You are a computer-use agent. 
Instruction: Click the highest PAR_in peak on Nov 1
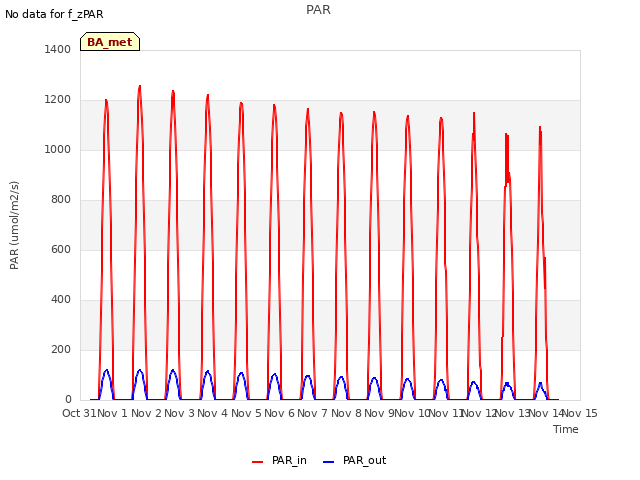(x=140, y=86)
